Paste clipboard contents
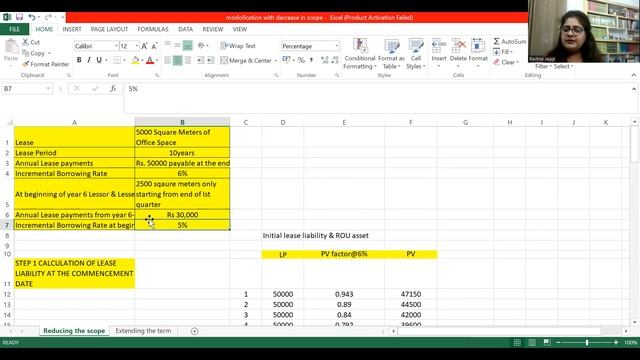 [x=11, y=51]
